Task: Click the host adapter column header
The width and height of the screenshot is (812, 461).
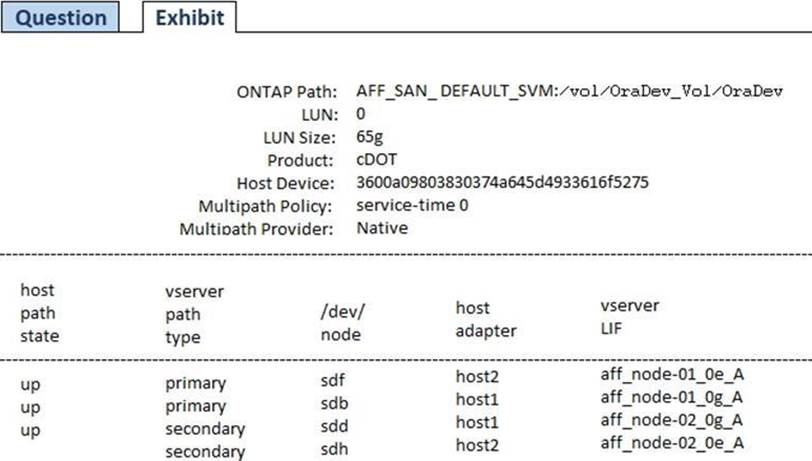Action: pos(484,319)
